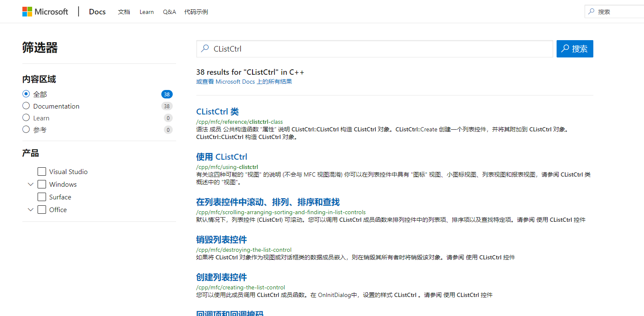Select the Learn radio button filter
644x316 pixels.
point(26,117)
